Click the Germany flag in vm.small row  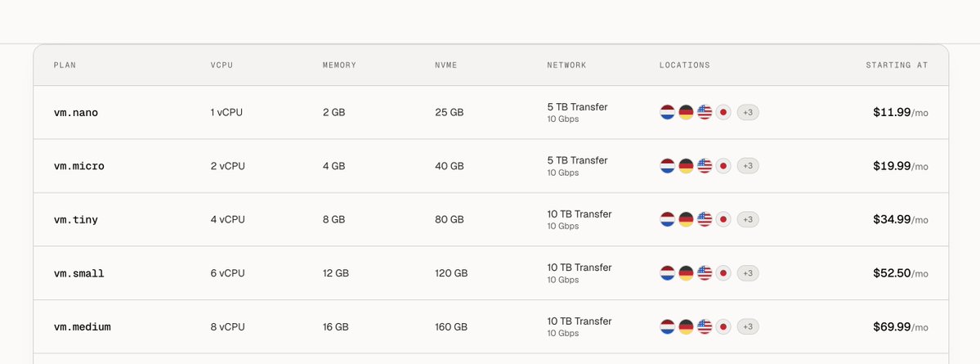(687, 273)
